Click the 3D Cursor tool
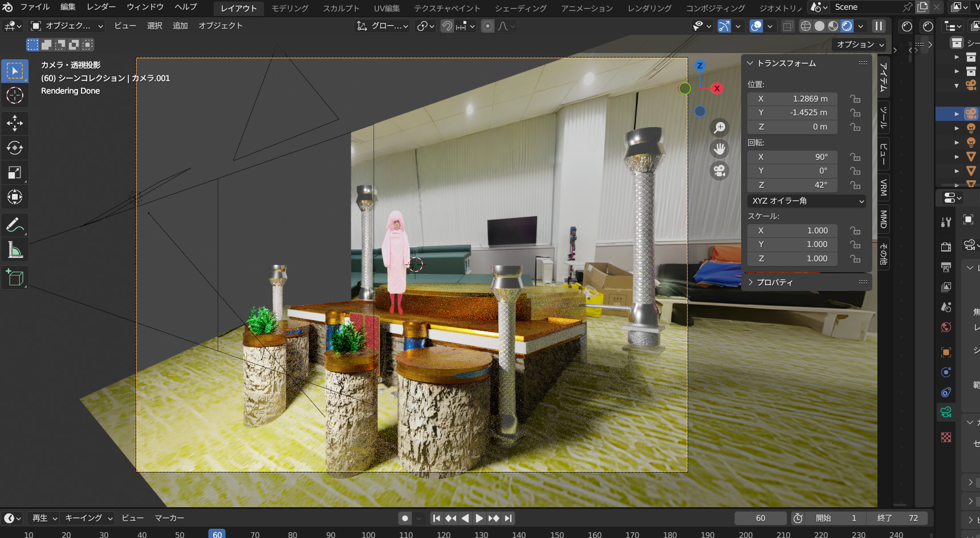980x538 pixels. tap(15, 95)
